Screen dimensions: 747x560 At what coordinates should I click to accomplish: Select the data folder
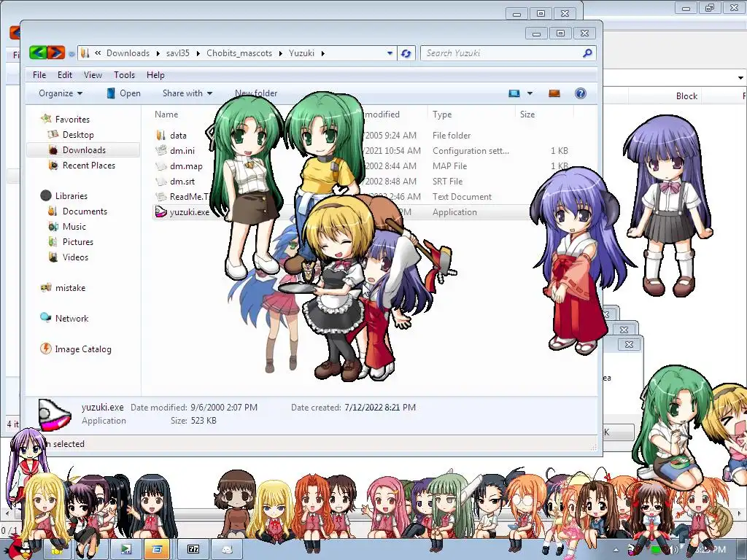coord(178,135)
